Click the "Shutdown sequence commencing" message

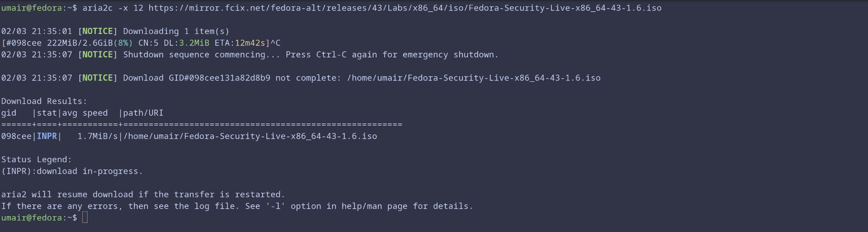[201, 55]
